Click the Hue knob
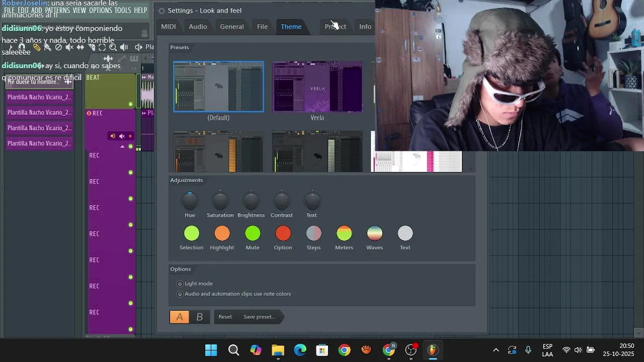Screen dimensions: 644x362 coord(190,202)
